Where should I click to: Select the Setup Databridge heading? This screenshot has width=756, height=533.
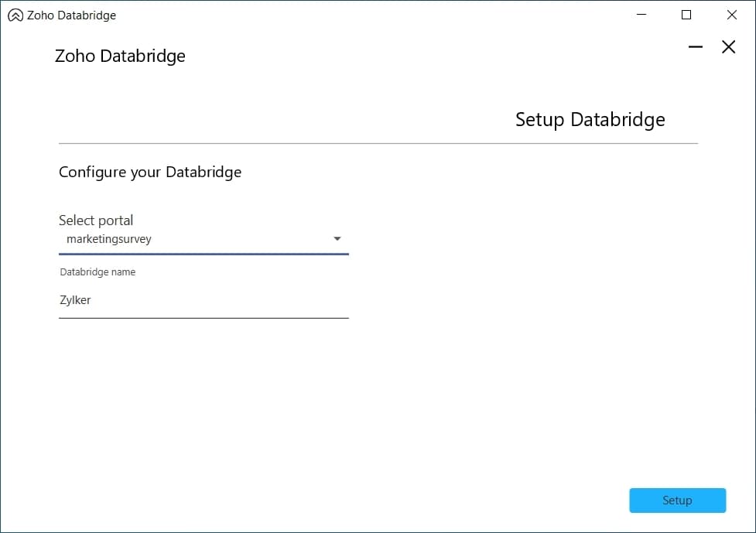590,120
